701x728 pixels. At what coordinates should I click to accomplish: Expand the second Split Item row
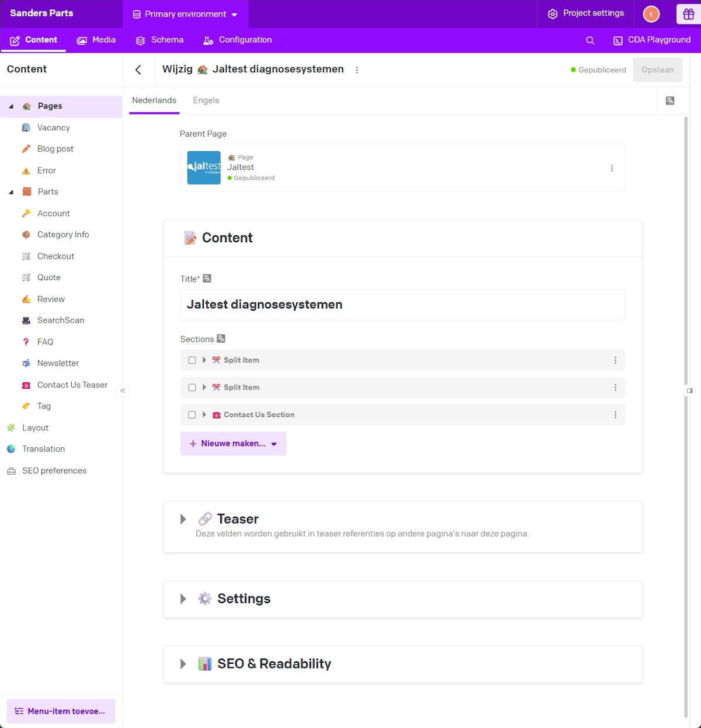click(204, 388)
